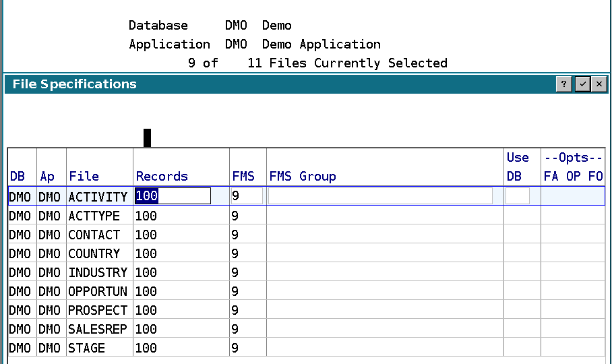
Task: Click Records value 100 for ACTTYPE
Action: click(146, 216)
